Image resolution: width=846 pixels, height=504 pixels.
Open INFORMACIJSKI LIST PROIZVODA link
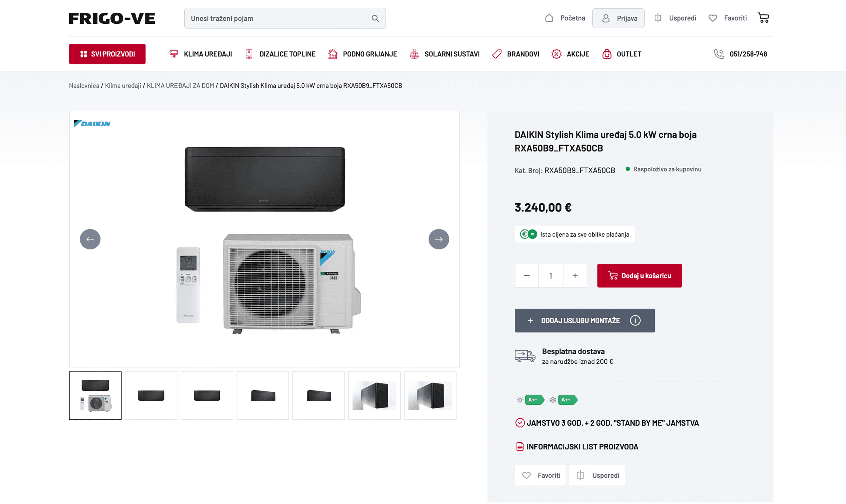(583, 447)
